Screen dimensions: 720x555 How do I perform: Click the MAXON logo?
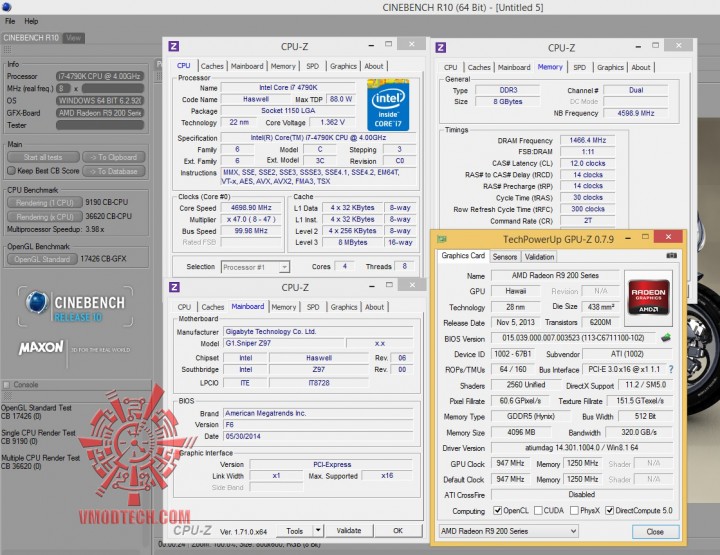tap(41, 348)
